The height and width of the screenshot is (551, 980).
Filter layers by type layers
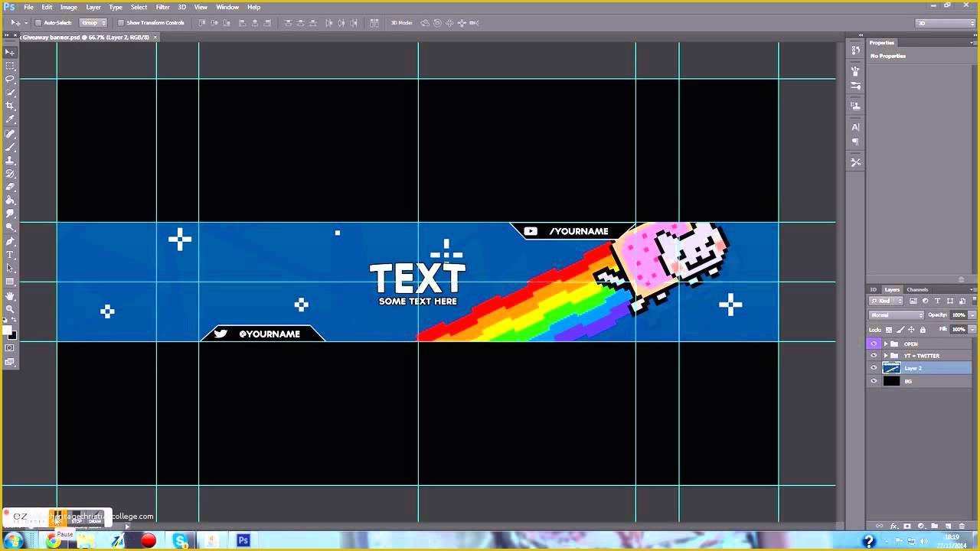[937, 301]
